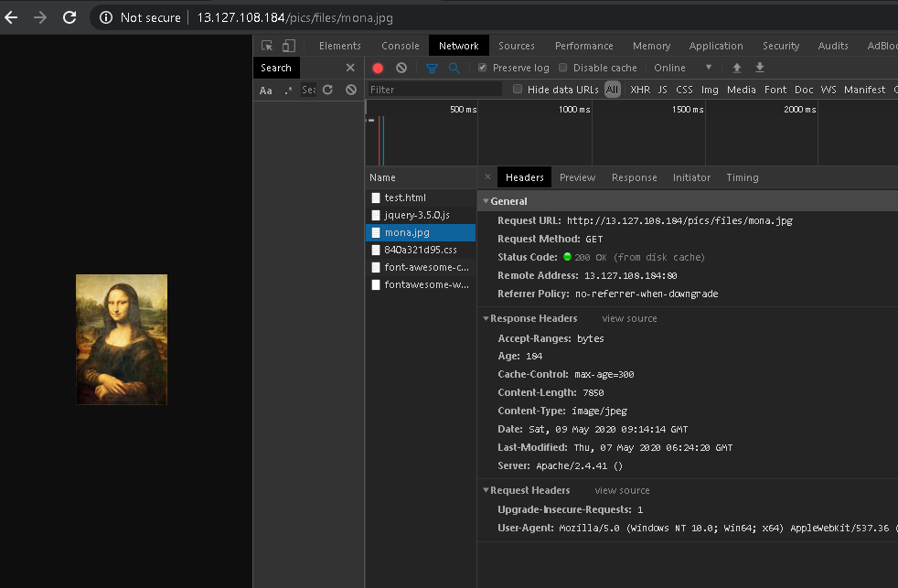
Task: Toggle the network filter funnel icon
Action: click(x=432, y=69)
